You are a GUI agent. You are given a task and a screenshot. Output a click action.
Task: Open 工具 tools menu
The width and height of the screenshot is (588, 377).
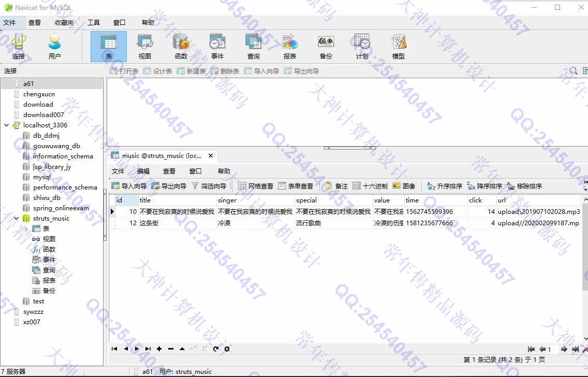click(93, 22)
